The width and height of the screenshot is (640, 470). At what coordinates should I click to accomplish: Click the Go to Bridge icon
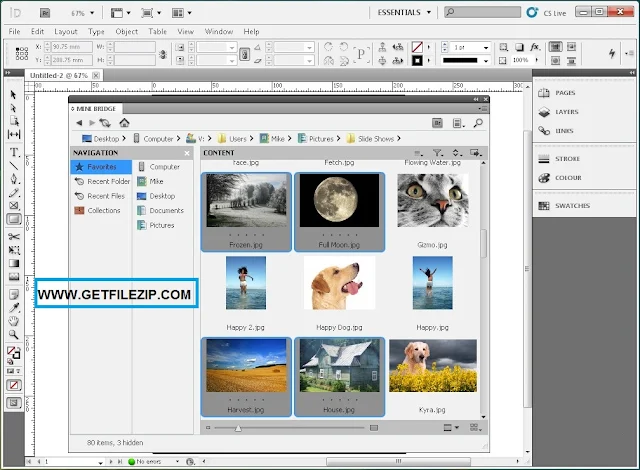(x=438, y=123)
